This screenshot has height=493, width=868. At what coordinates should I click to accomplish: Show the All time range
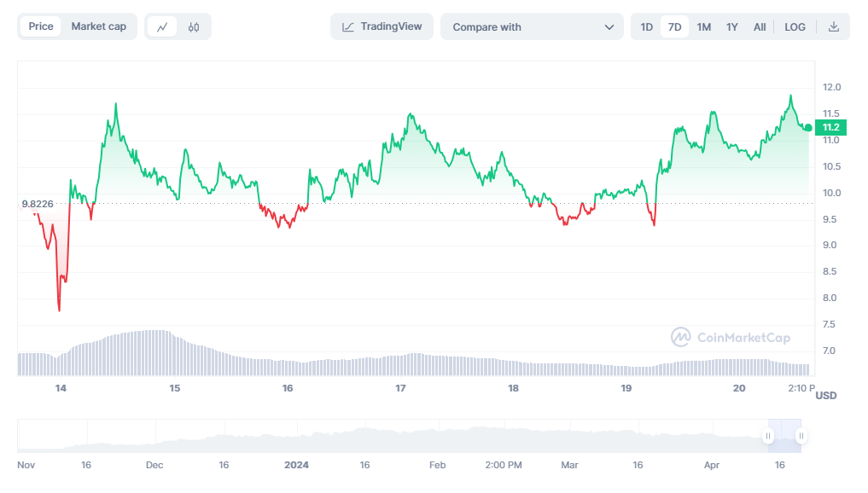coord(759,26)
